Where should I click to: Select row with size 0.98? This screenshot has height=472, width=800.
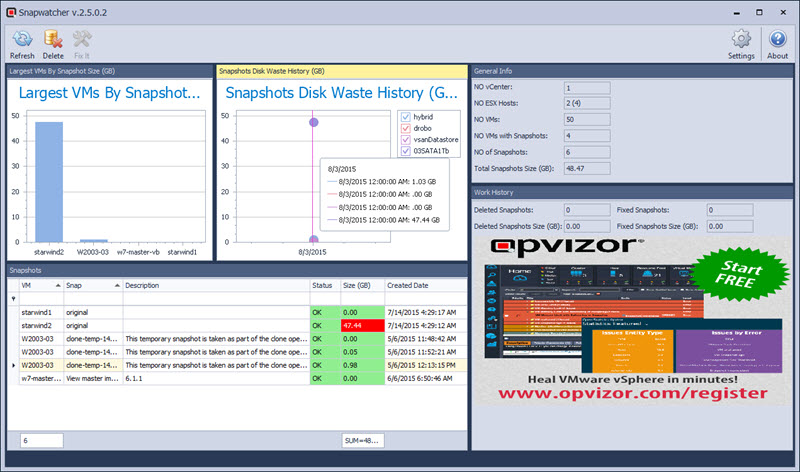pyautogui.click(x=243, y=365)
